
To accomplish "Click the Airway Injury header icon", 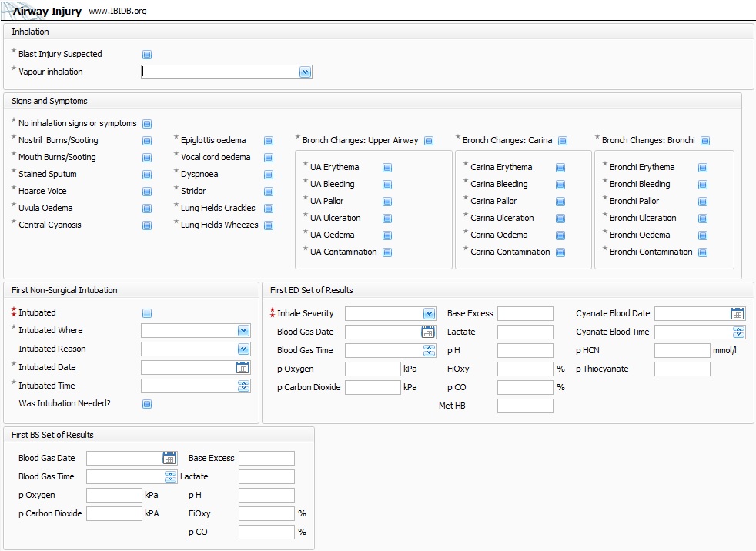I will tap(6, 10).
